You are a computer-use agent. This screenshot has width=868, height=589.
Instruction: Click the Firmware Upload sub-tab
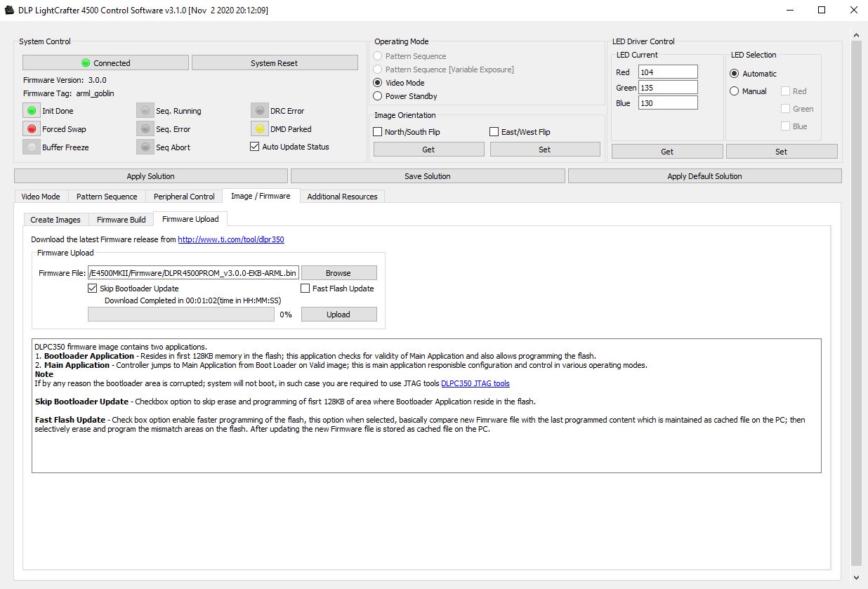pyautogui.click(x=190, y=219)
